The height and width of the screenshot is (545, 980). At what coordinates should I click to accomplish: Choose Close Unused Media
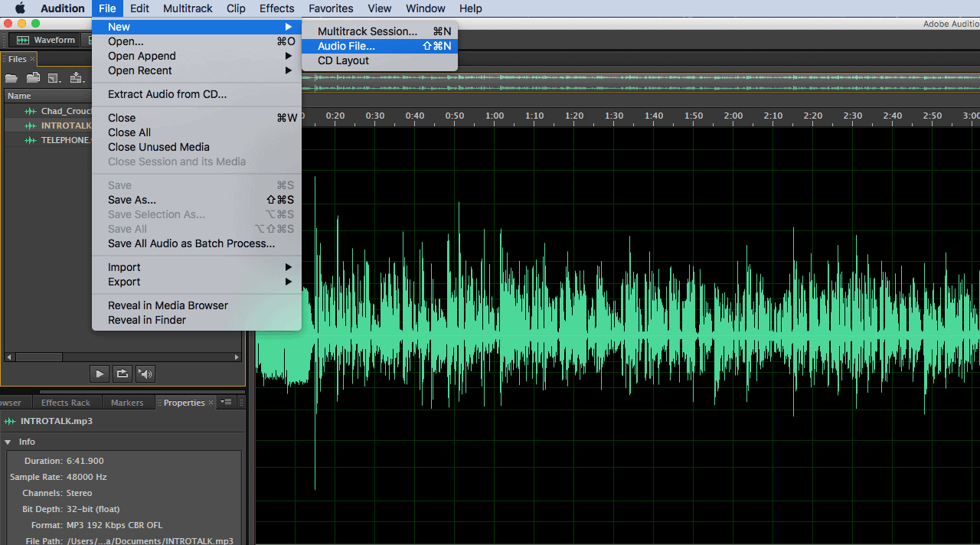click(197, 147)
